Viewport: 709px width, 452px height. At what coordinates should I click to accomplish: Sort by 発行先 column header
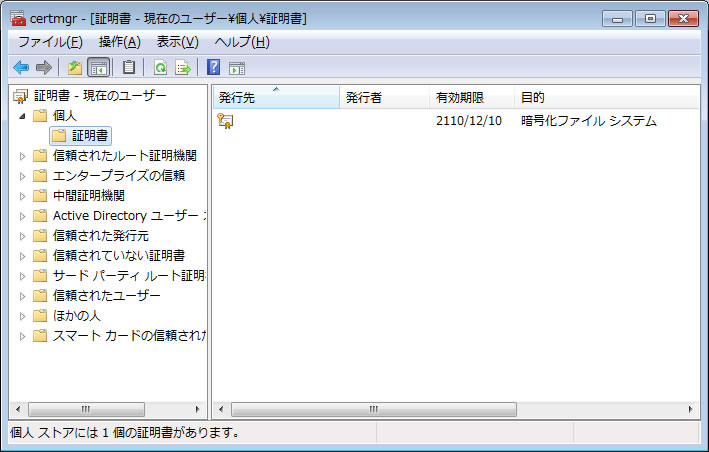[276, 97]
